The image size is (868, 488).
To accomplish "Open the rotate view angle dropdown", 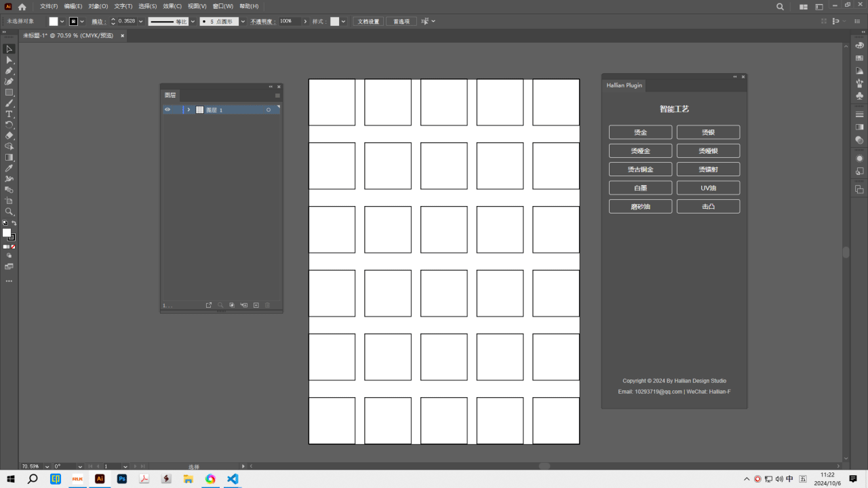I will point(80,466).
